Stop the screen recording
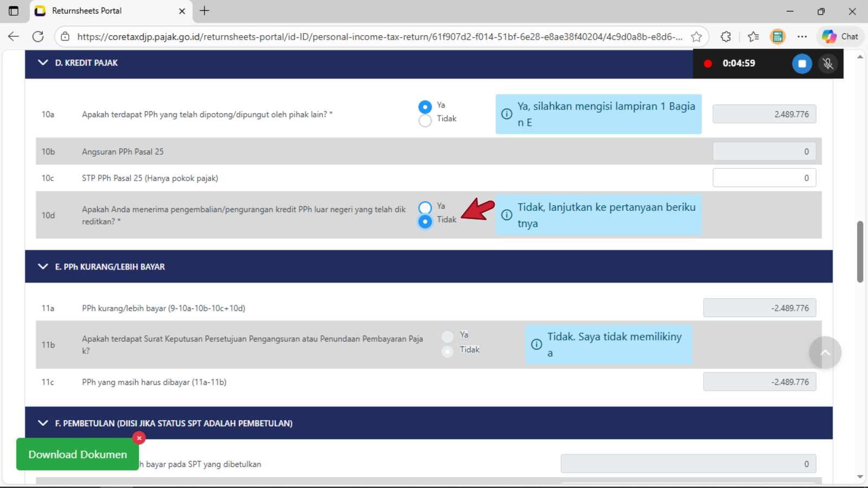 801,63
